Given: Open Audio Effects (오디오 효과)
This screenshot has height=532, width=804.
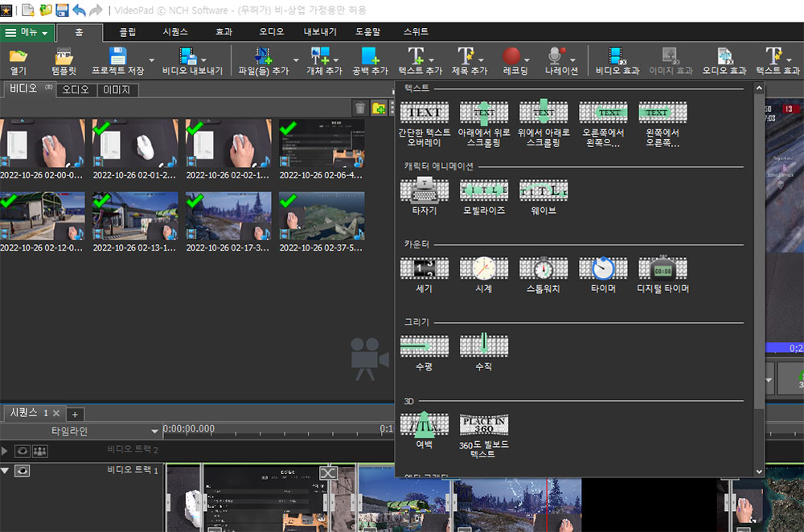Looking at the screenshot, I should [x=724, y=61].
